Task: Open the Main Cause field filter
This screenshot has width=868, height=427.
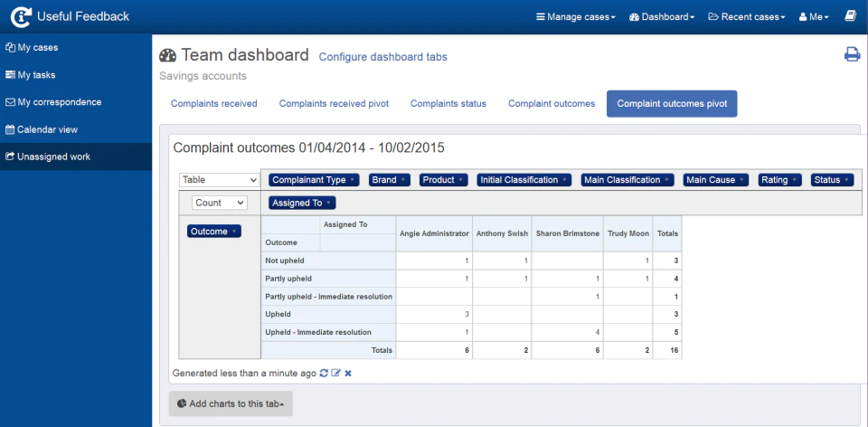Action: (716, 180)
